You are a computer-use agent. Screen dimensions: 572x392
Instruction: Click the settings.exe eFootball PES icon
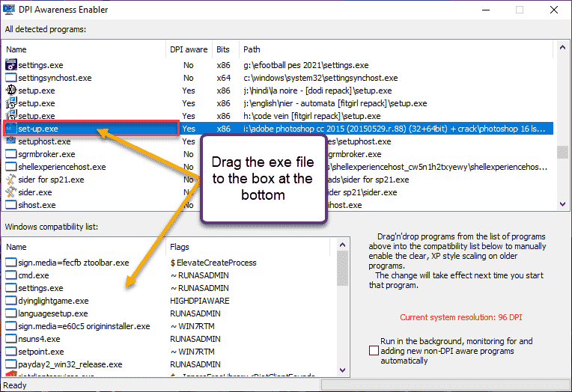11,65
